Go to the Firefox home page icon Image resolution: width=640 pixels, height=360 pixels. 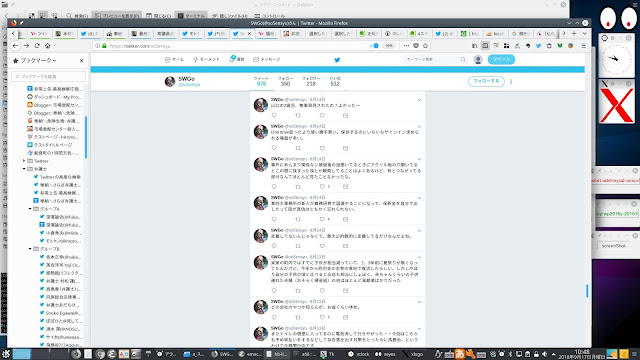47,46
